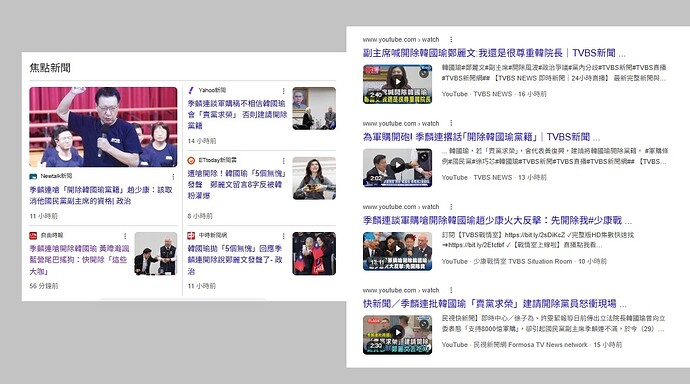Open video title 副主席喊開除韓國瑜鄭麗文

pyautogui.click(x=494, y=53)
